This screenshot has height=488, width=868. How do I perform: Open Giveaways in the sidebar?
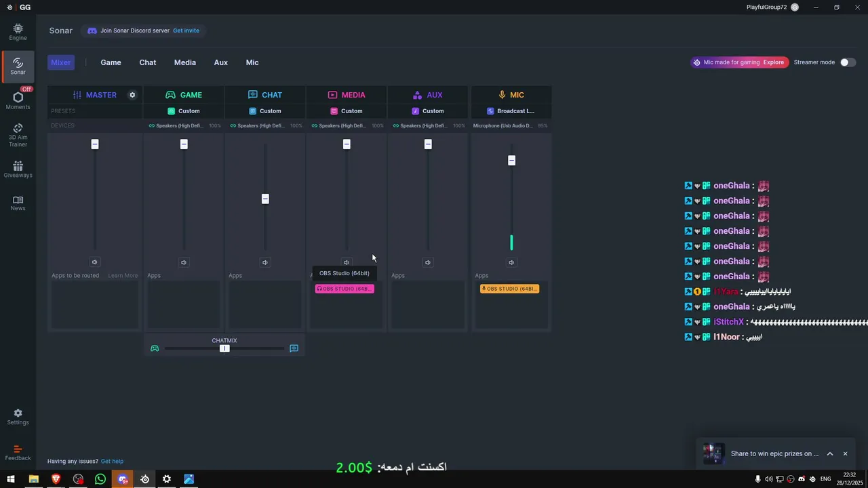[x=18, y=169]
